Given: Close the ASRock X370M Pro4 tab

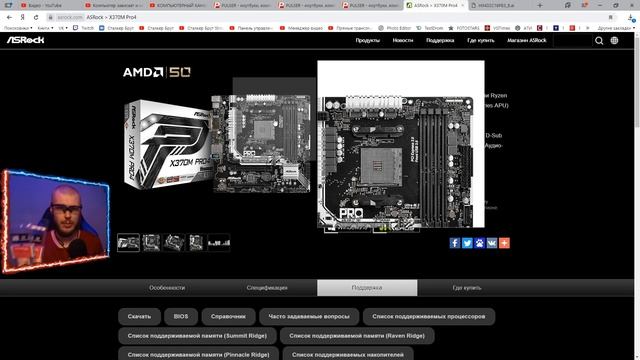Looking at the screenshot, I should point(462,5).
